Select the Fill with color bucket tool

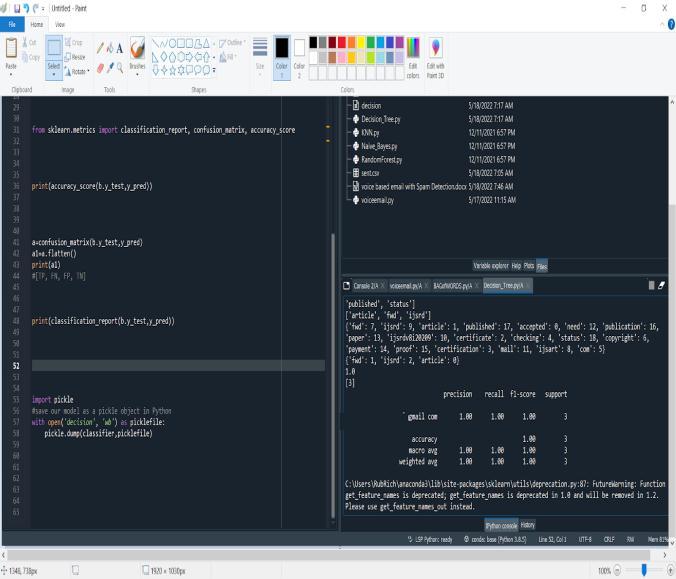(110, 48)
